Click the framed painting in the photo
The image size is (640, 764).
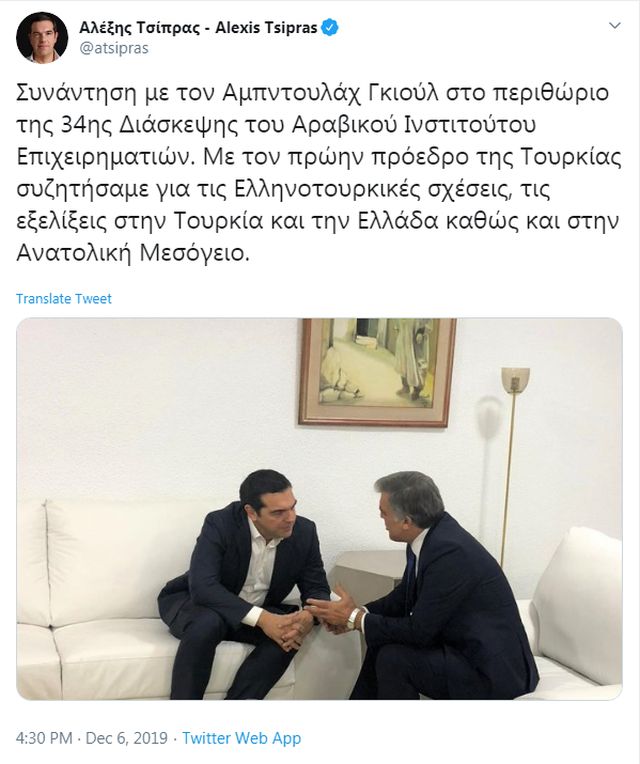377,372
